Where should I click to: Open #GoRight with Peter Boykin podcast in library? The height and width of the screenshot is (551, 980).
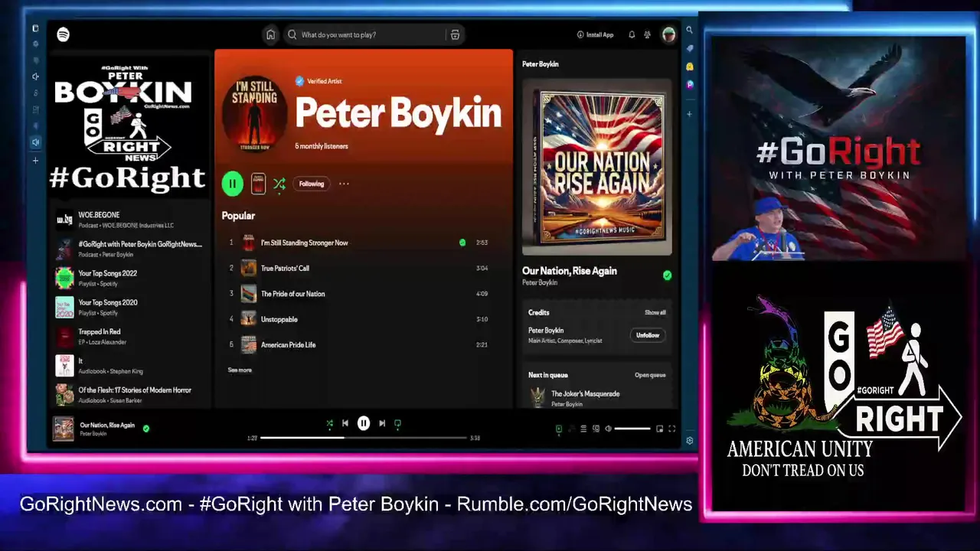(x=129, y=249)
